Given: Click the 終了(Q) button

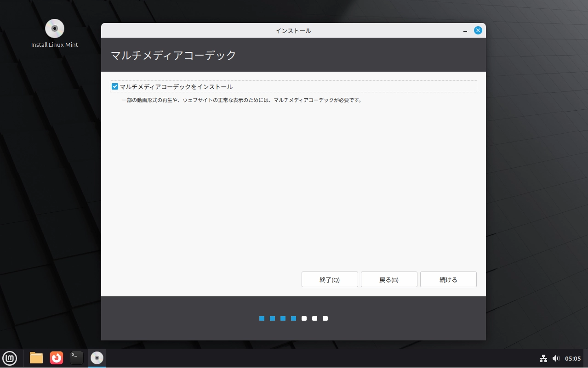Looking at the screenshot, I should click(x=330, y=280).
